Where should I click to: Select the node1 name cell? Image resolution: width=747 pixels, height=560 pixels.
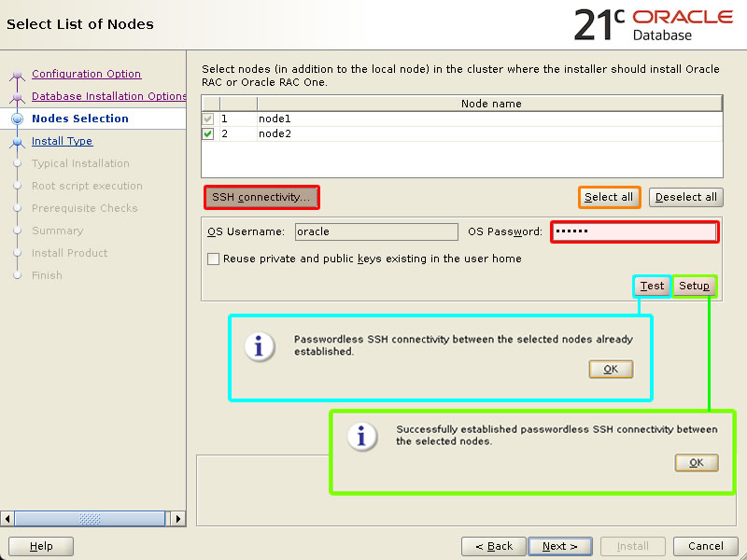[x=489, y=119]
